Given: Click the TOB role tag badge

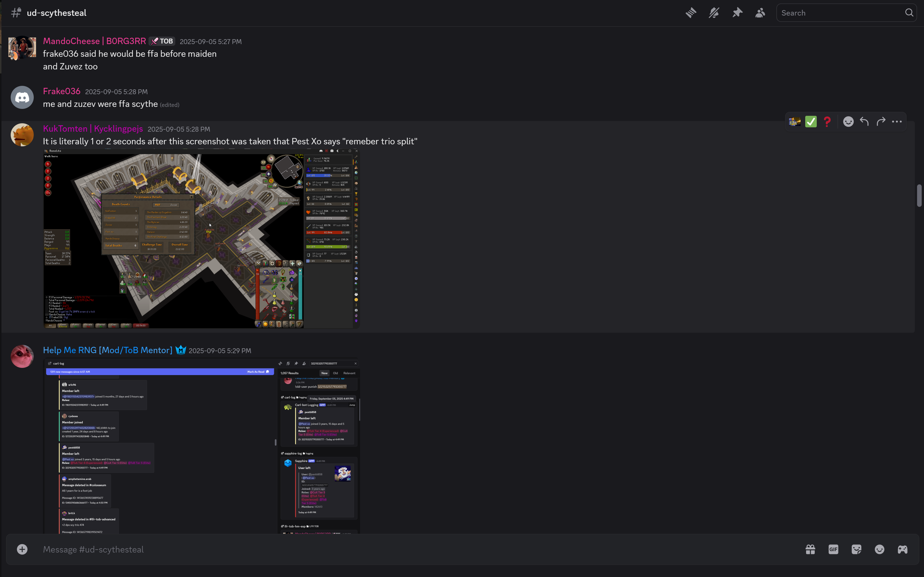Looking at the screenshot, I should pyautogui.click(x=162, y=41).
